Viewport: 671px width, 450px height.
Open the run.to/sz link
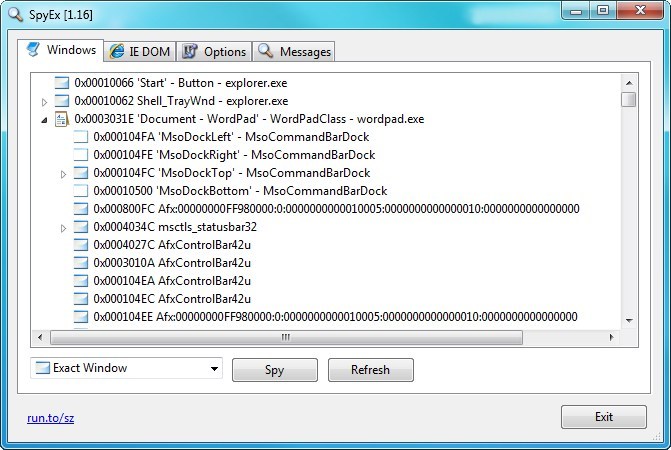click(50, 418)
